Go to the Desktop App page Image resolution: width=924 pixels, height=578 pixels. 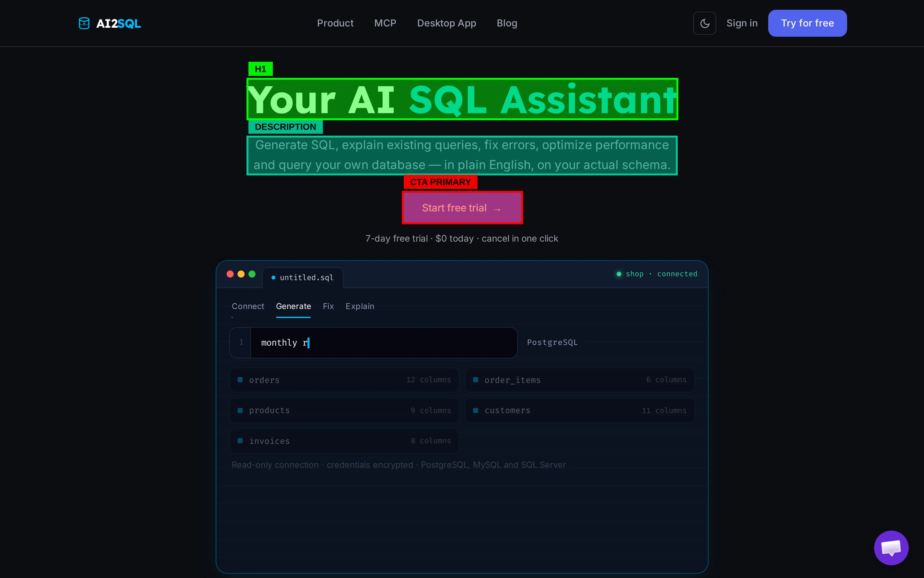446,23
